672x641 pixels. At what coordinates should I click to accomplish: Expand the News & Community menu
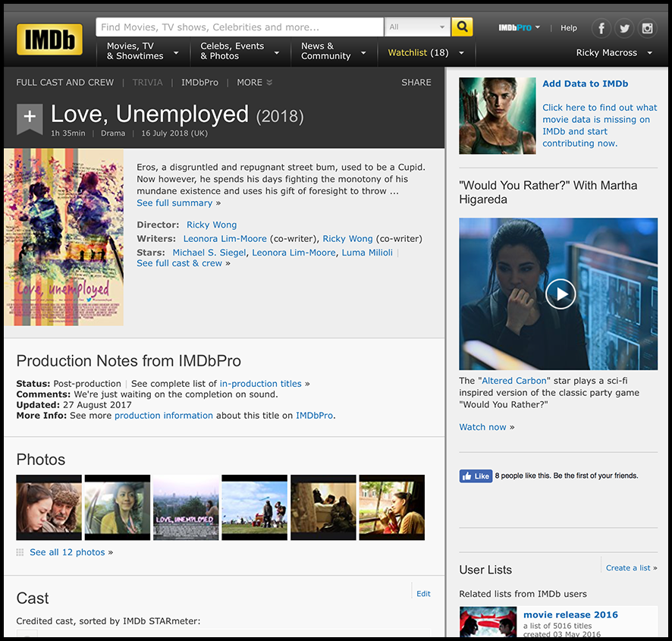tap(334, 52)
